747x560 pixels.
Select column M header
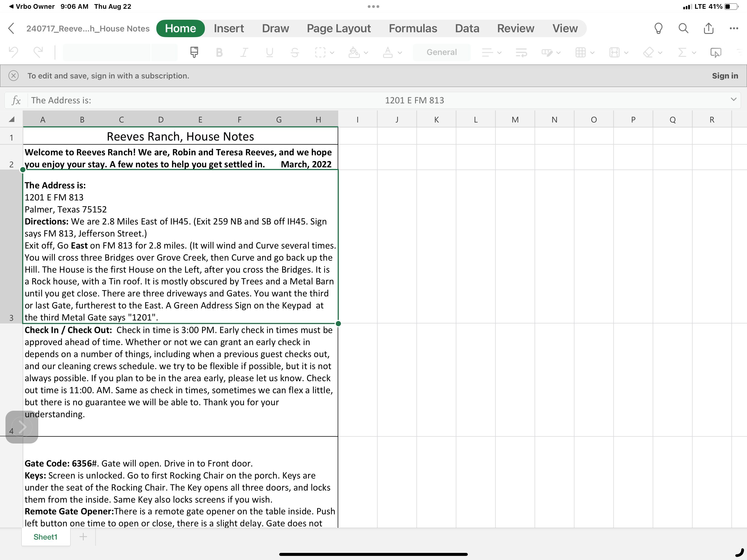pos(515,119)
